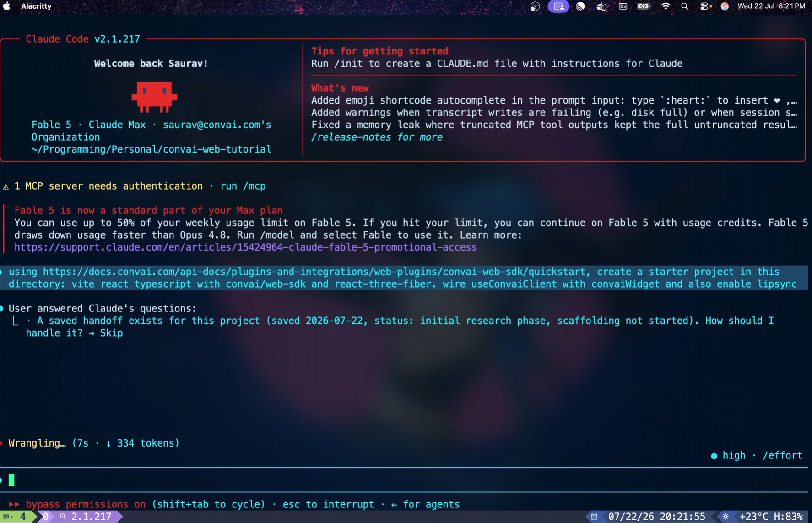
Task: Click the '/effort' label
Action: (782, 455)
